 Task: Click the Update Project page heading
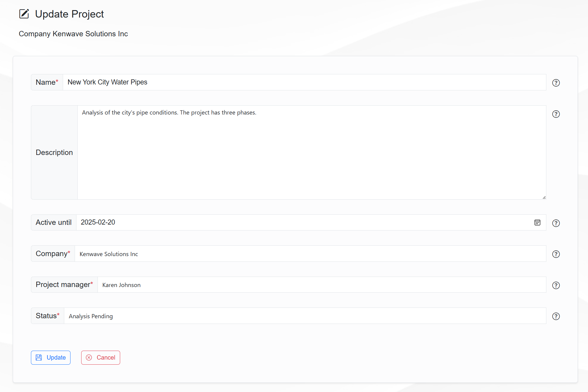[69, 14]
